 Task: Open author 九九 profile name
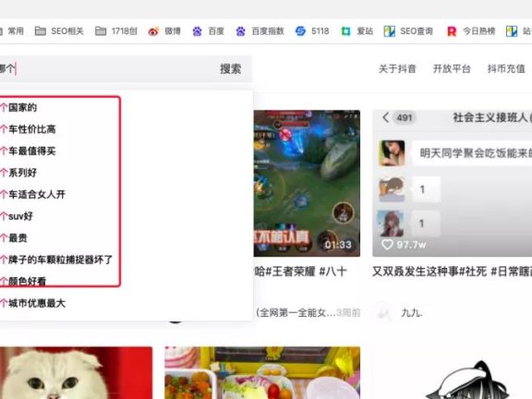pos(412,312)
